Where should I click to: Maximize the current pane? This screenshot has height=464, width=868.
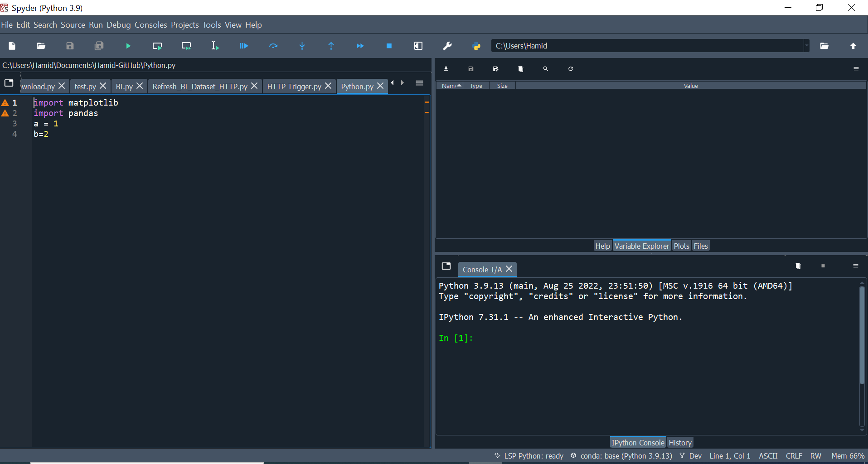pos(418,46)
